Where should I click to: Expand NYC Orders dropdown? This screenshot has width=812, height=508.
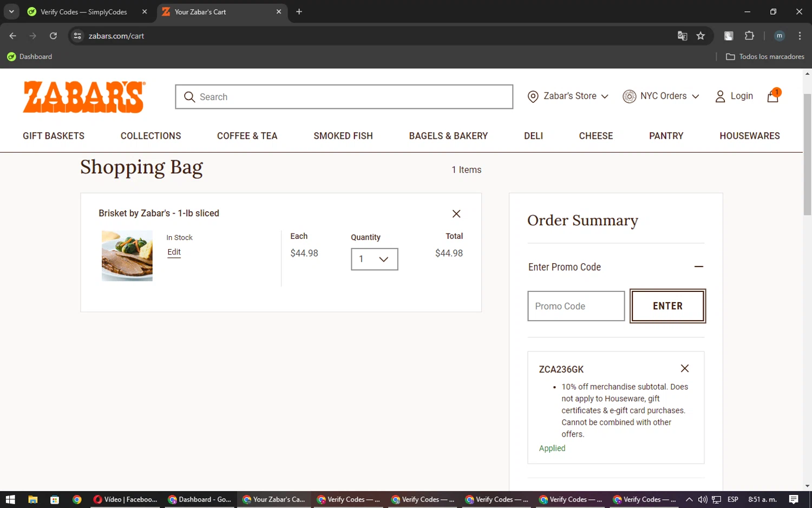pyautogui.click(x=661, y=96)
